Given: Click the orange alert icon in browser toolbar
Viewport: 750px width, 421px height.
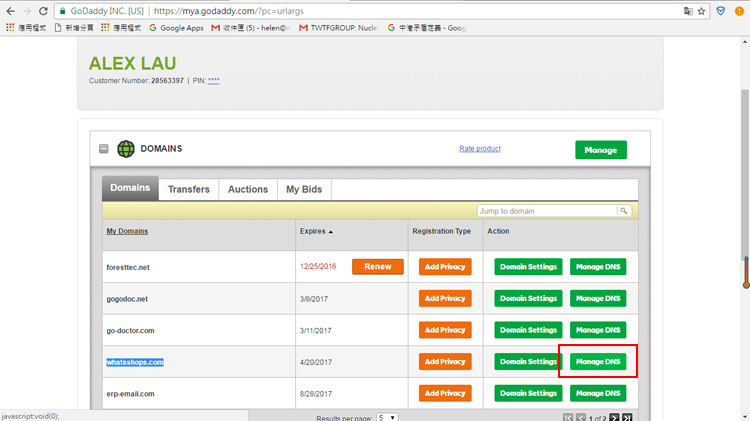Looking at the screenshot, I should (739, 11).
